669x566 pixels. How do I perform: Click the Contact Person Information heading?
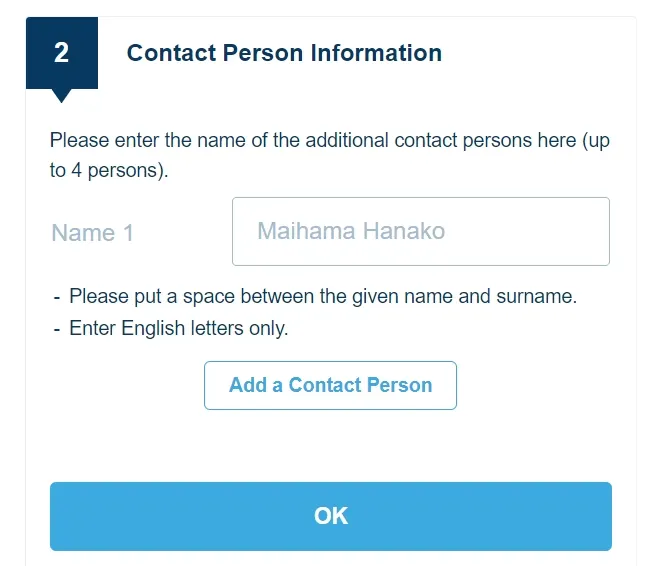(x=284, y=53)
